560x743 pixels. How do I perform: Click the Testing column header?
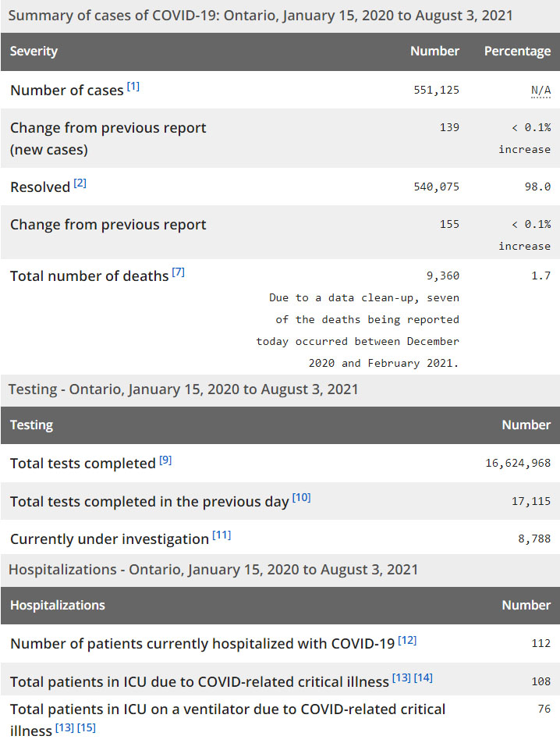[x=32, y=425]
